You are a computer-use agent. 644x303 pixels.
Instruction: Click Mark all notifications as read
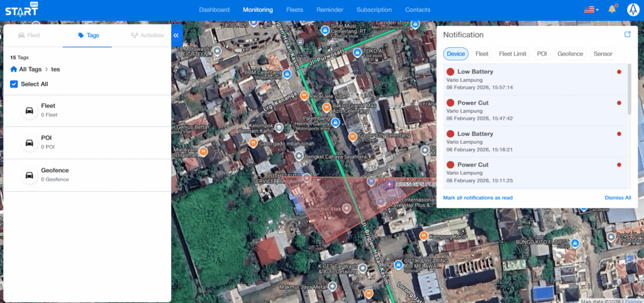[x=477, y=198]
